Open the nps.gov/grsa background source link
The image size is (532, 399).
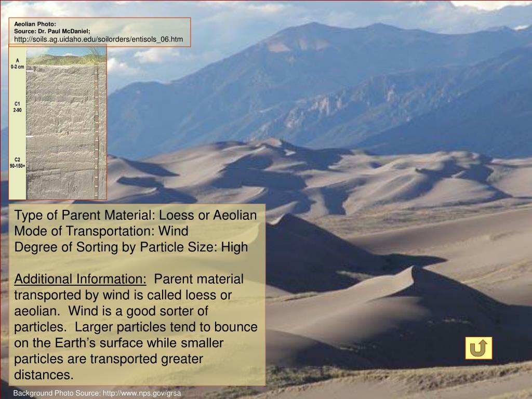tap(142, 394)
